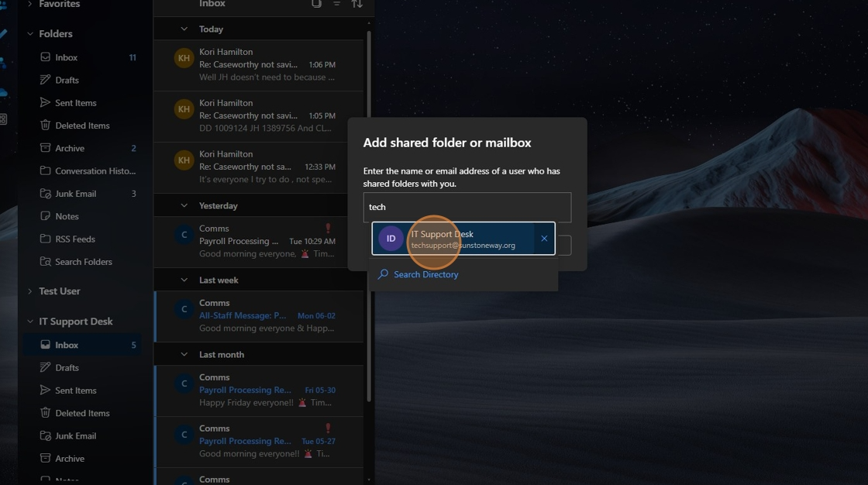Expand the Favorites section

click(x=30, y=4)
